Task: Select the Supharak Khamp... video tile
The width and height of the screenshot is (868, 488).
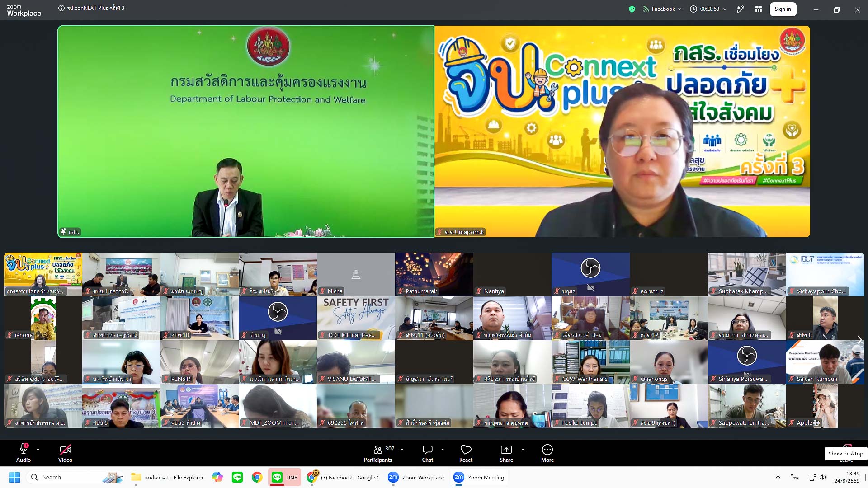Action: pos(747,274)
